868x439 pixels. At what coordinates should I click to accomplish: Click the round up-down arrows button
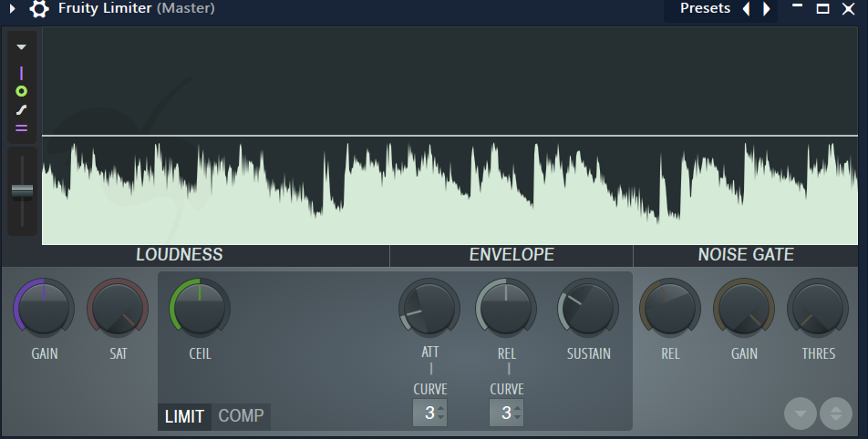(x=836, y=413)
